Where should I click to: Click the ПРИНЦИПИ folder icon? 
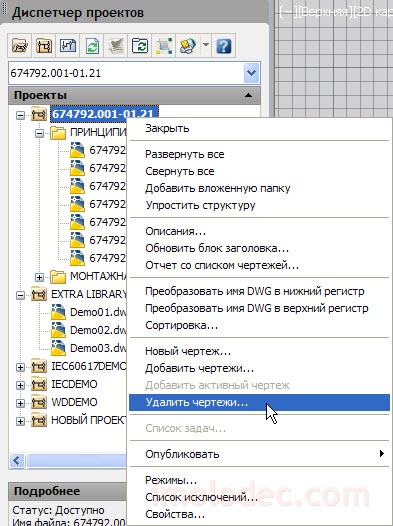click(58, 133)
